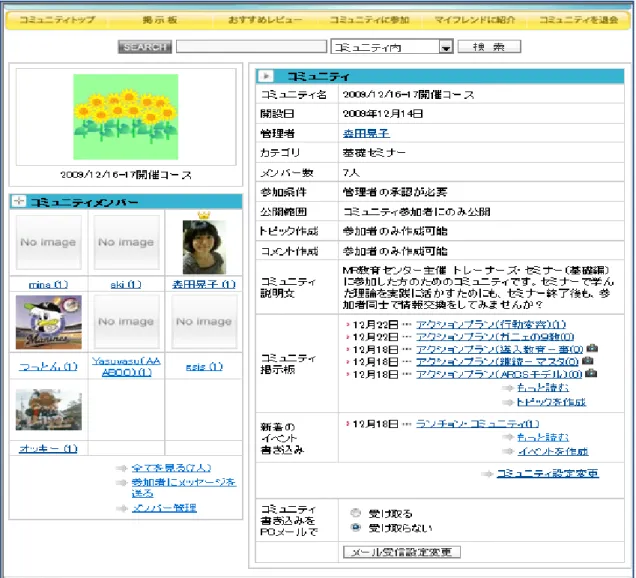Click the member count value 7人
Viewport: 636px width, 578px height.
point(351,172)
